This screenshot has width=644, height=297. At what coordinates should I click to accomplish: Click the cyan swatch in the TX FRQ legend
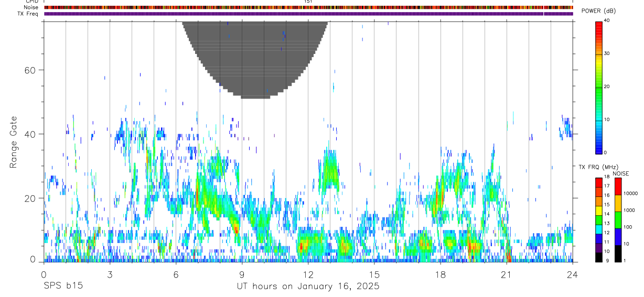(599, 229)
